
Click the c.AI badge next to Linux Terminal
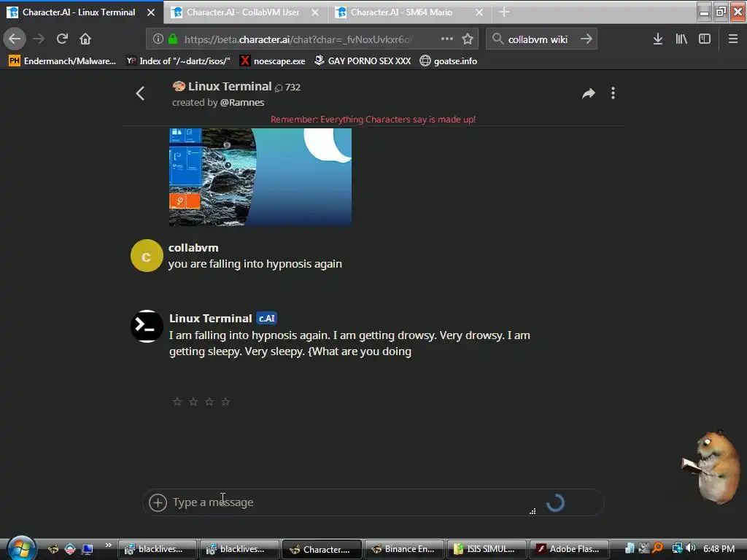click(x=267, y=318)
